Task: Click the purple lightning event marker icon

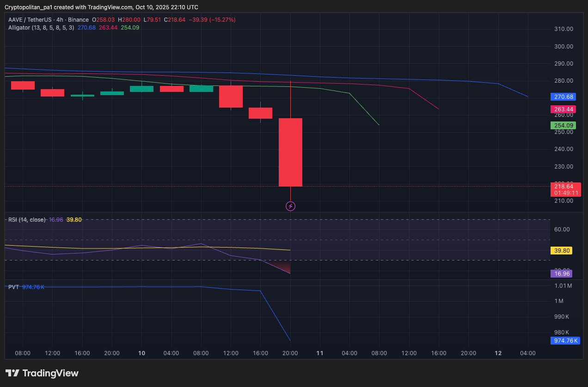Action: point(290,206)
